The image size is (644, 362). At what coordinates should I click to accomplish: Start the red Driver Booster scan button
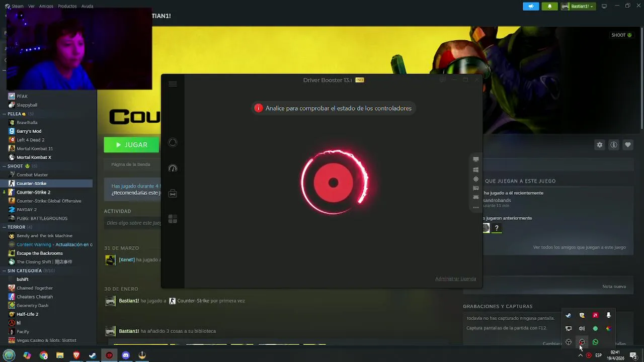[333, 183]
